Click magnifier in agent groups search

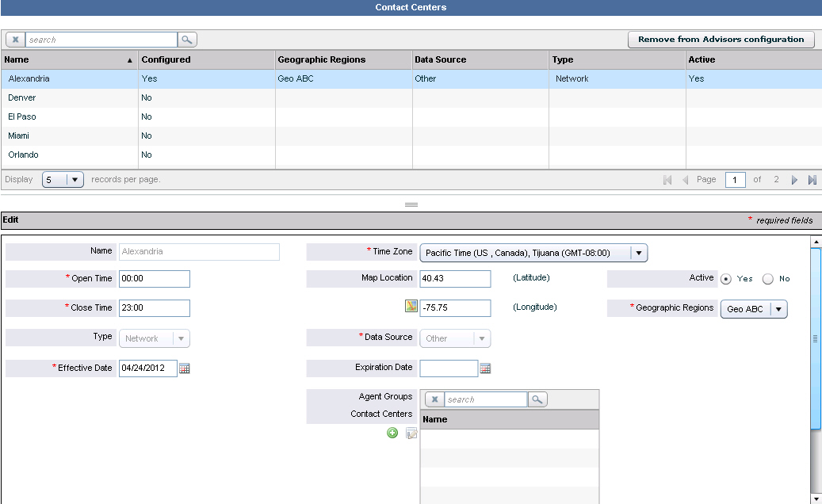click(537, 399)
